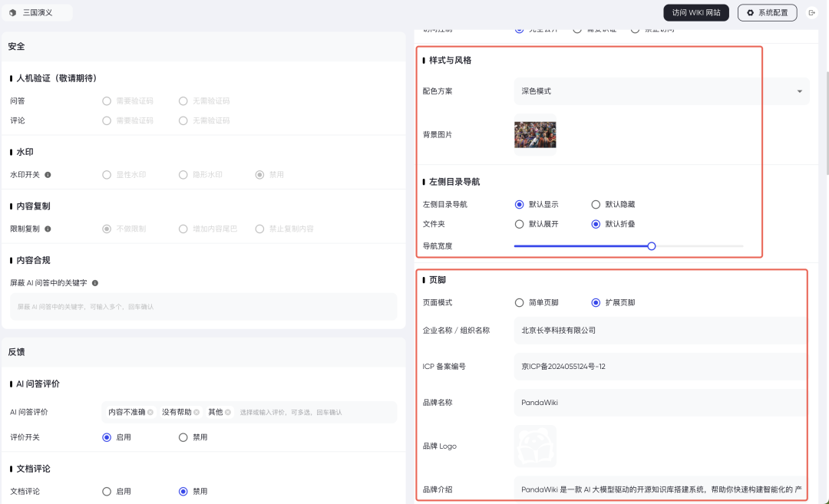
Task: Remove the 没有帮助 tag with its ✕ icon
Action: coord(196,411)
